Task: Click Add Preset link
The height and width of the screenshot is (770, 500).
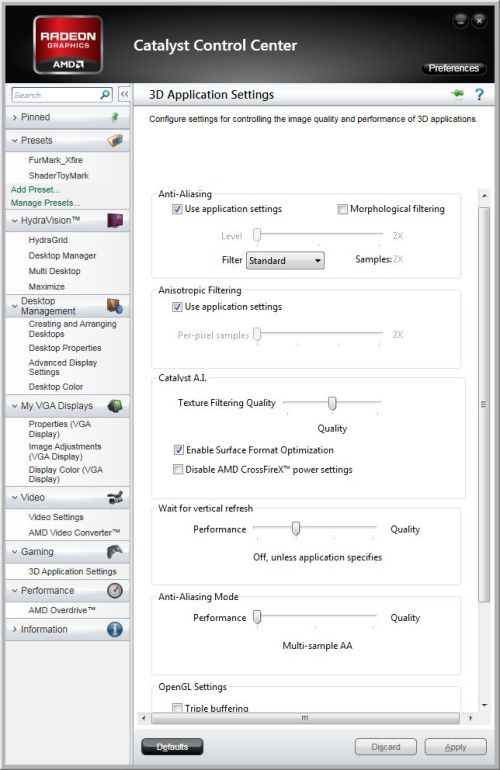Action: pos(35,190)
